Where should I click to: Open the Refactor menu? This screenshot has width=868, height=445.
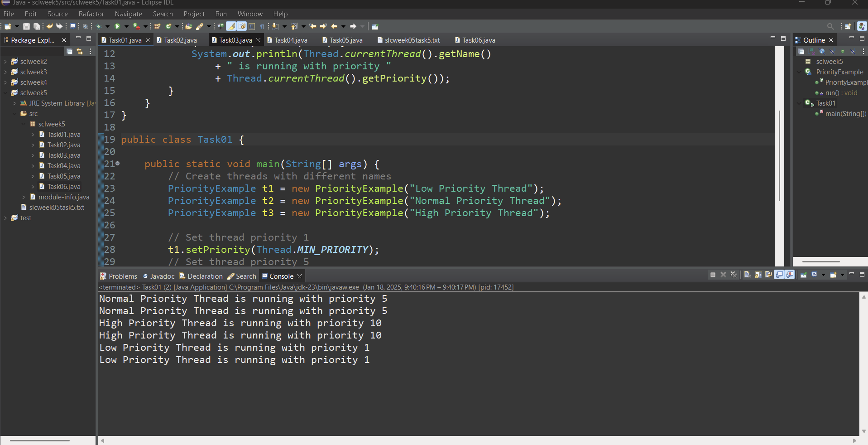[x=91, y=14]
